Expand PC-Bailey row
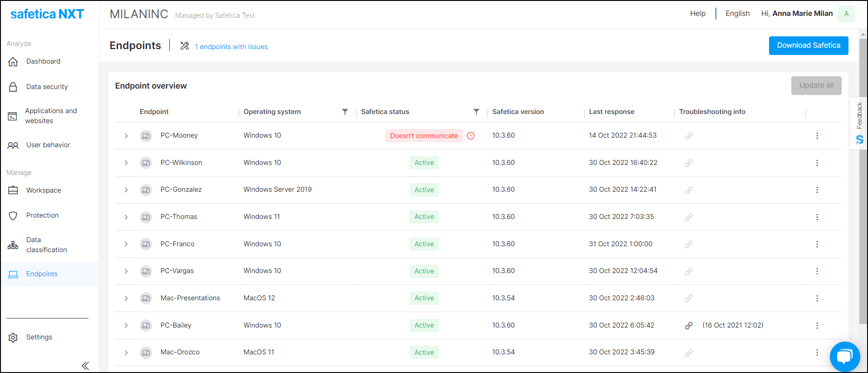The width and height of the screenshot is (868, 373). coord(126,325)
